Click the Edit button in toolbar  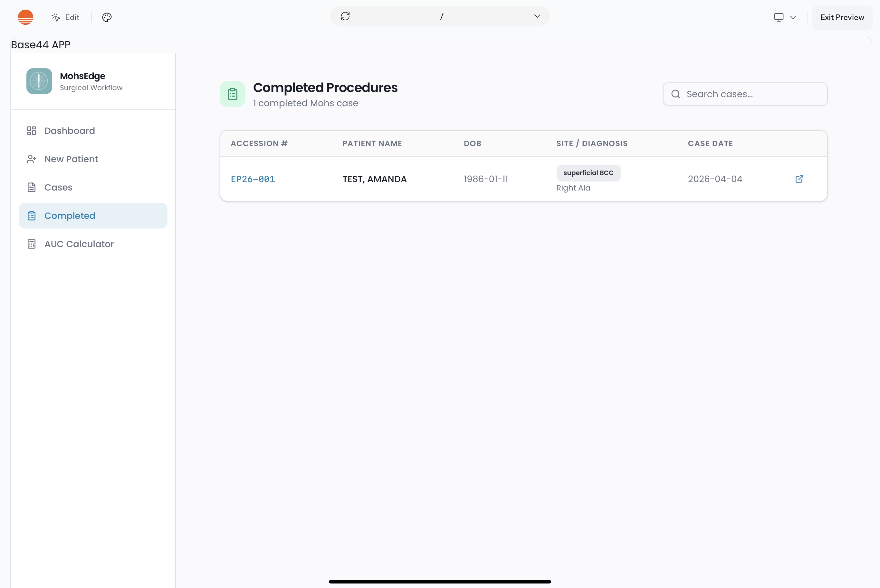(66, 17)
